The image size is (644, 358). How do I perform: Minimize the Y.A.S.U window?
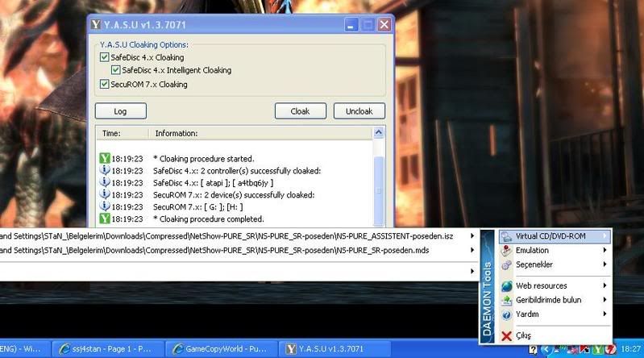pyautogui.click(x=351, y=25)
